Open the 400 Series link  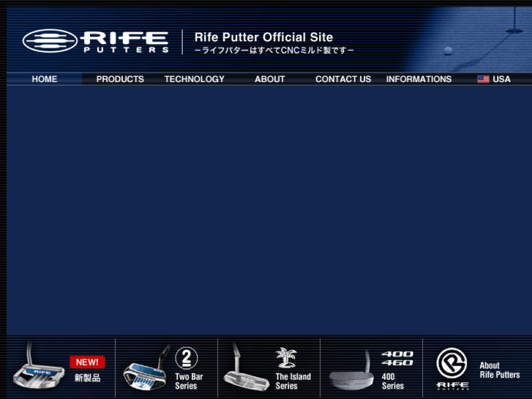392,381
